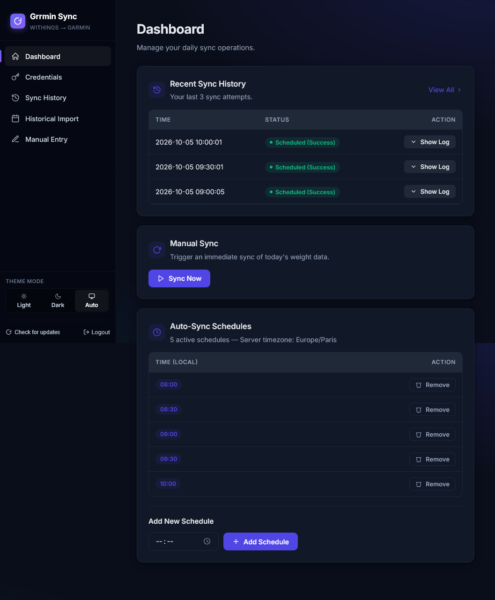Click timestamp 2026-10-05 10:00:01
The width and height of the screenshot is (495, 600).
click(x=189, y=142)
